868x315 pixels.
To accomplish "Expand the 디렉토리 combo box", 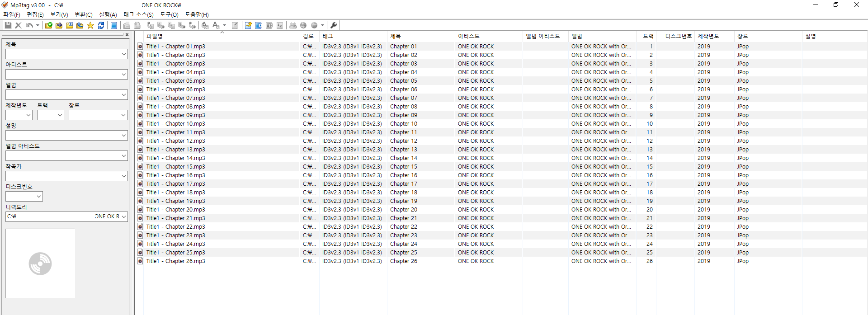I will coord(124,216).
